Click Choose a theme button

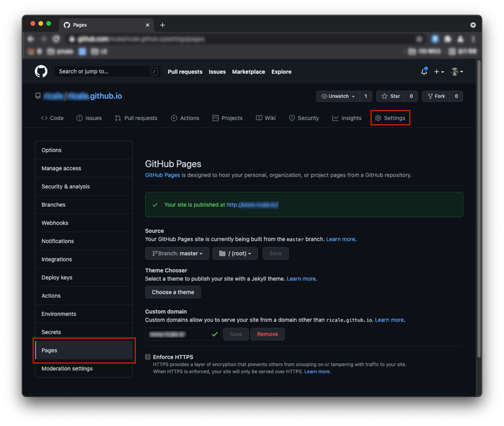(173, 292)
